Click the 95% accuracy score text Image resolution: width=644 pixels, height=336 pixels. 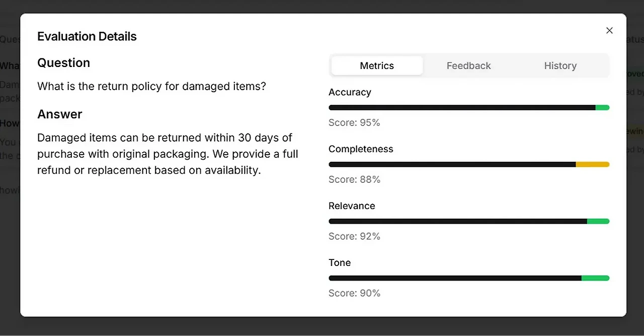[354, 122]
